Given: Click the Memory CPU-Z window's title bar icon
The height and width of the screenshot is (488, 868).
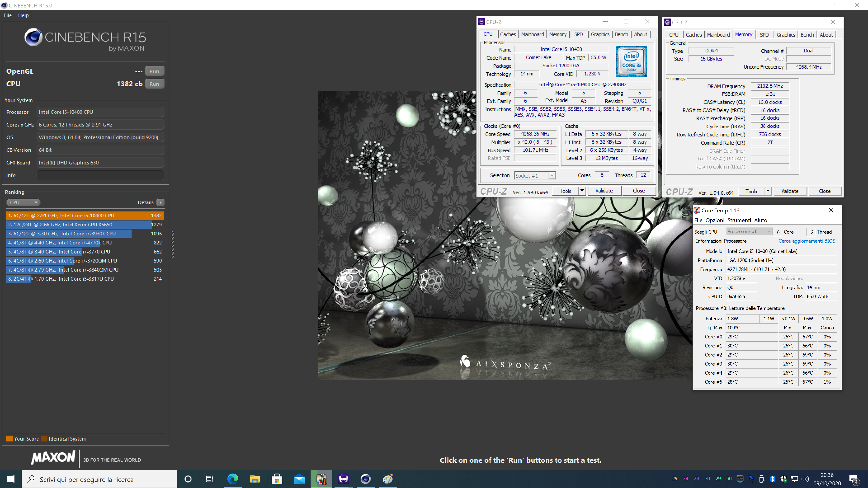Looking at the screenshot, I should pyautogui.click(x=667, y=22).
